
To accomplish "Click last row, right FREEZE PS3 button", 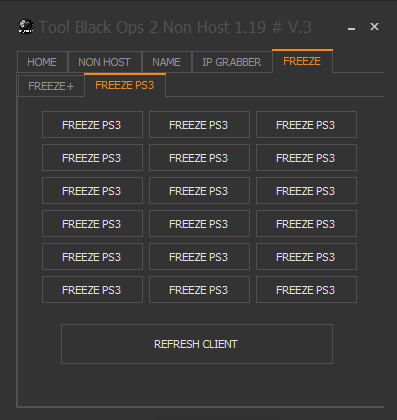I will [x=306, y=290].
